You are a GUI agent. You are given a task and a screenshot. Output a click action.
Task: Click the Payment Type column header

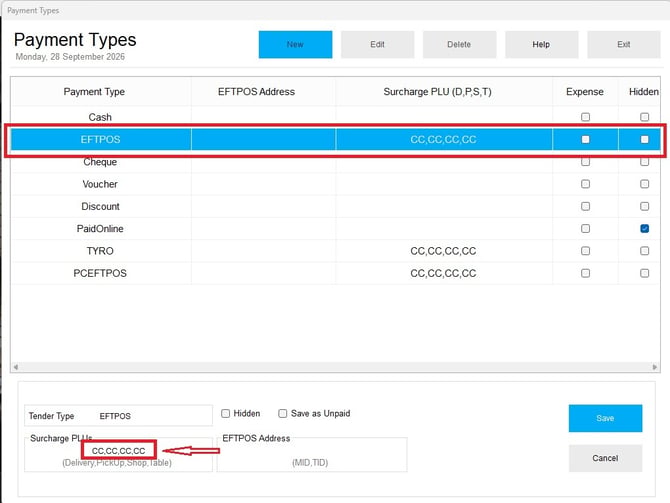click(101, 91)
